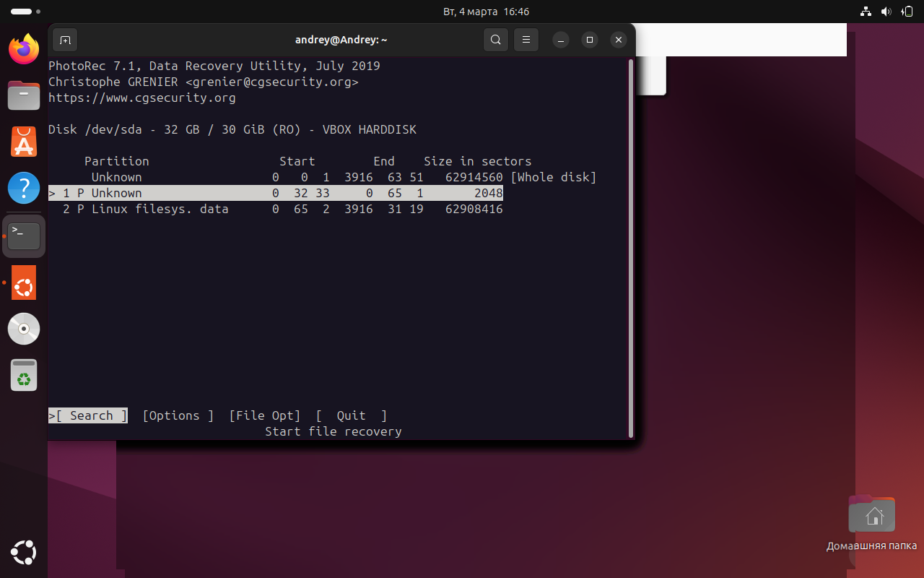Add a new terminal tab
This screenshot has height=578, width=924.
tap(65, 40)
